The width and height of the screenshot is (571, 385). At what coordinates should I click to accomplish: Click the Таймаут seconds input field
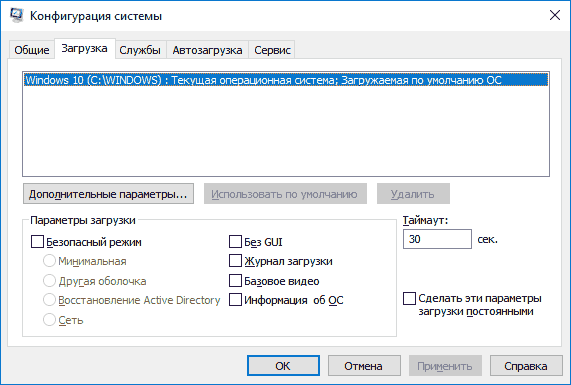tap(437, 239)
